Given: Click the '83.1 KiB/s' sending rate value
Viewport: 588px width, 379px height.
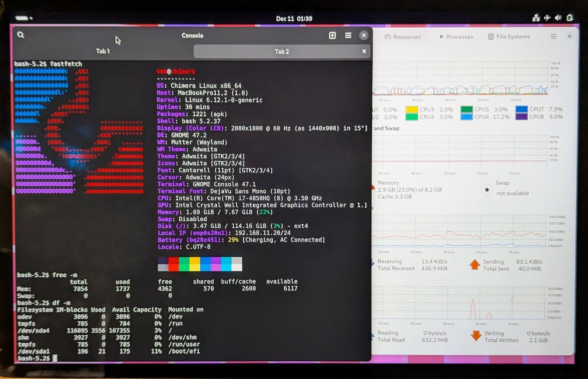Looking at the screenshot, I should [529, 261].
